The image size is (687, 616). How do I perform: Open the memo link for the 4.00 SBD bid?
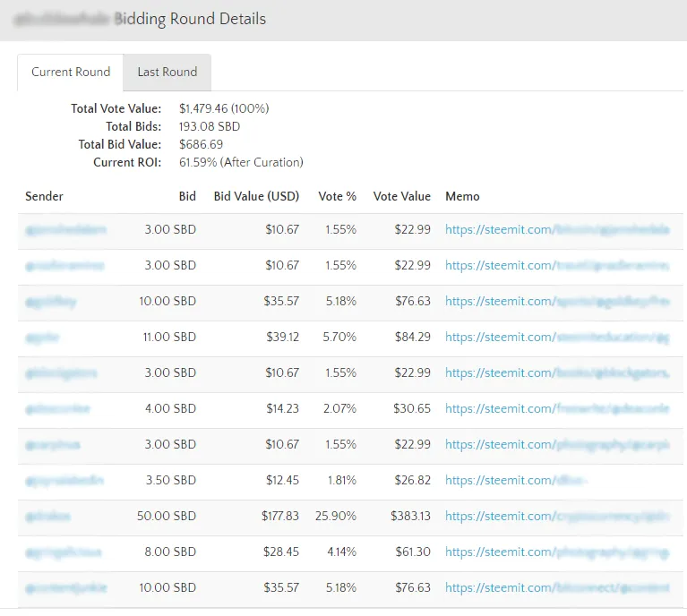coord(557,409)
